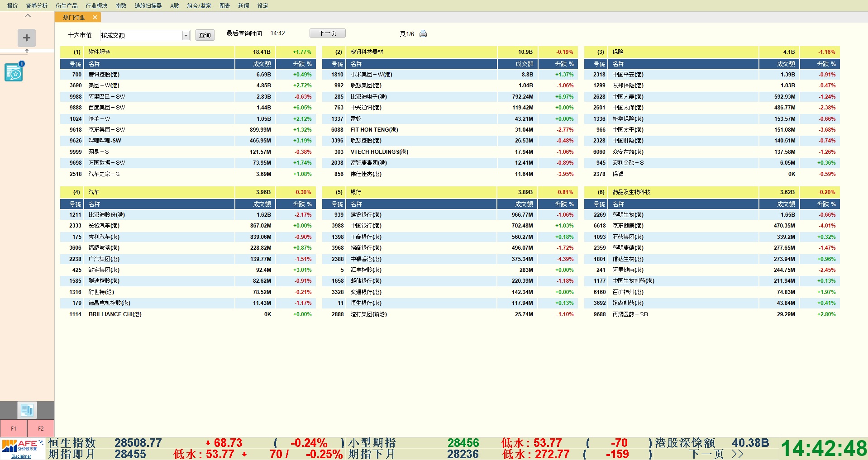
Task: Click the 京东健康(港) row
Action: 712,226
